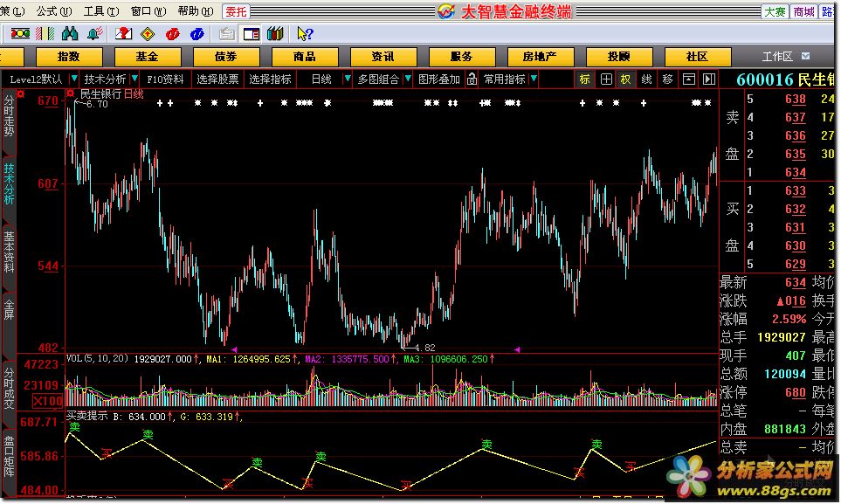Click the grayed notepad toolbar icon
This screenshot has height=504, width=841.
[227, 34]
